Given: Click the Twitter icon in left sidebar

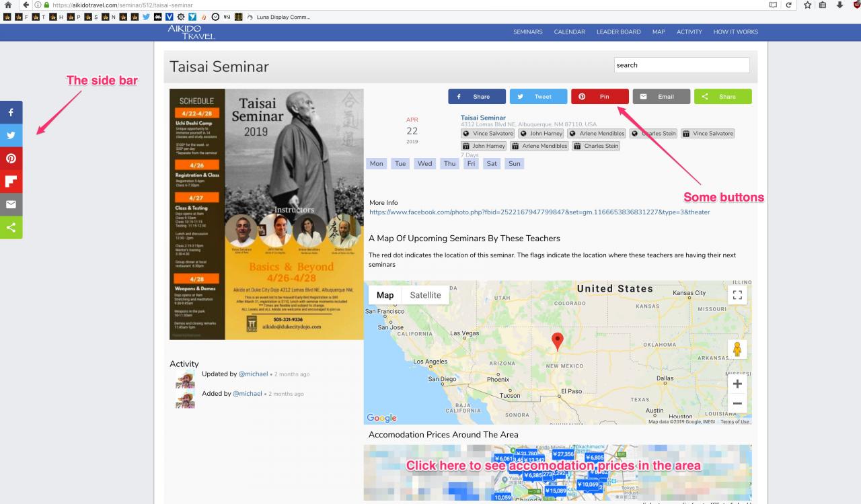Looking at the screenshot, I should 11,136.
